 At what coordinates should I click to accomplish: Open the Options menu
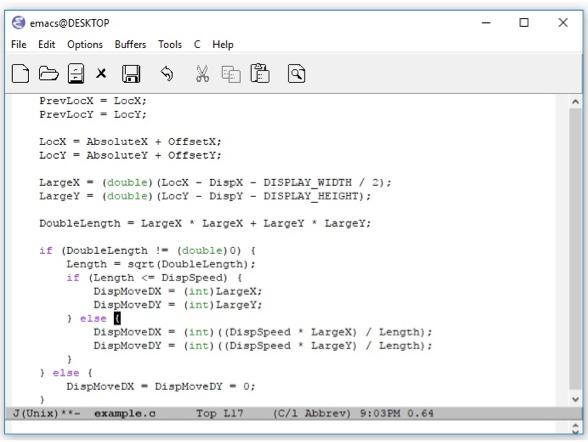pos(85,45)
